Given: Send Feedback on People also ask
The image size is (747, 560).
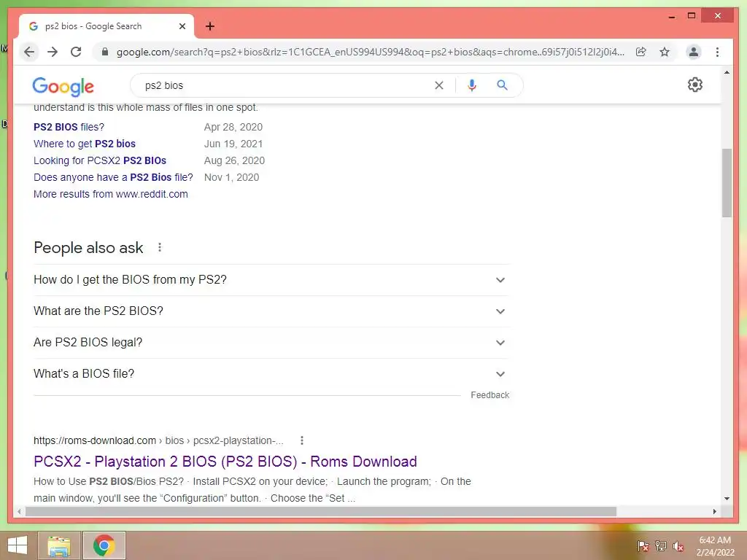Looking at the screenshot, I should (x=489, y=395).
